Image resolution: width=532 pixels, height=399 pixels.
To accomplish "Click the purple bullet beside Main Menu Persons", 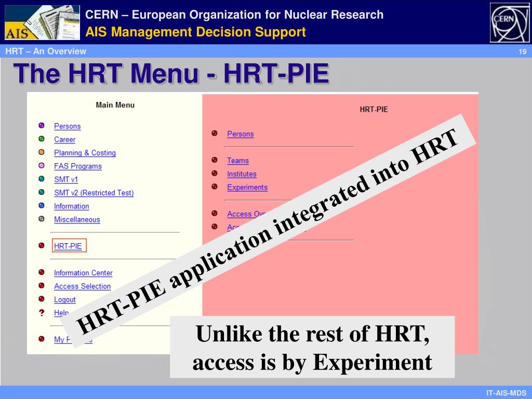I will tap(42, 126).
